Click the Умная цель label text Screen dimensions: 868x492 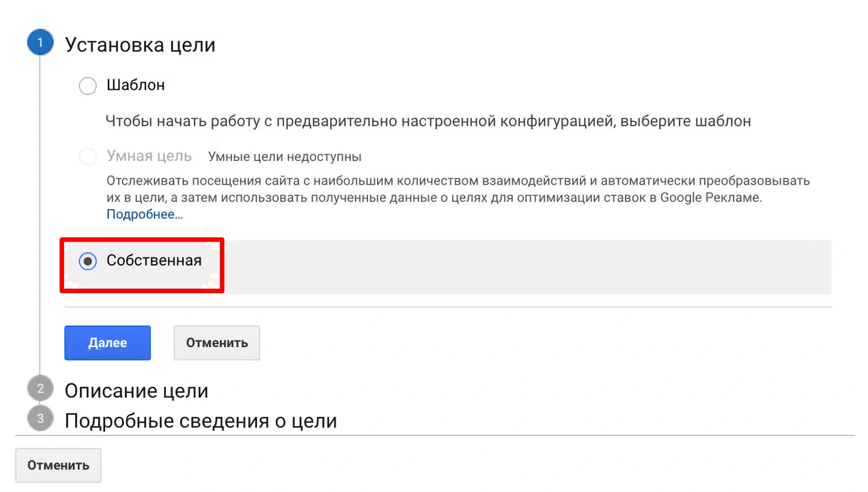[149, 156]
